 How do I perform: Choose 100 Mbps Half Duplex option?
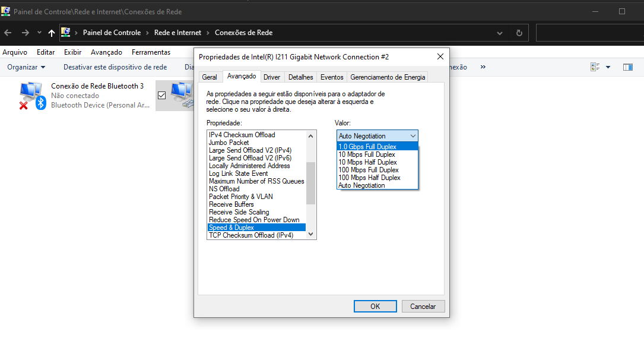click(377, 178)
